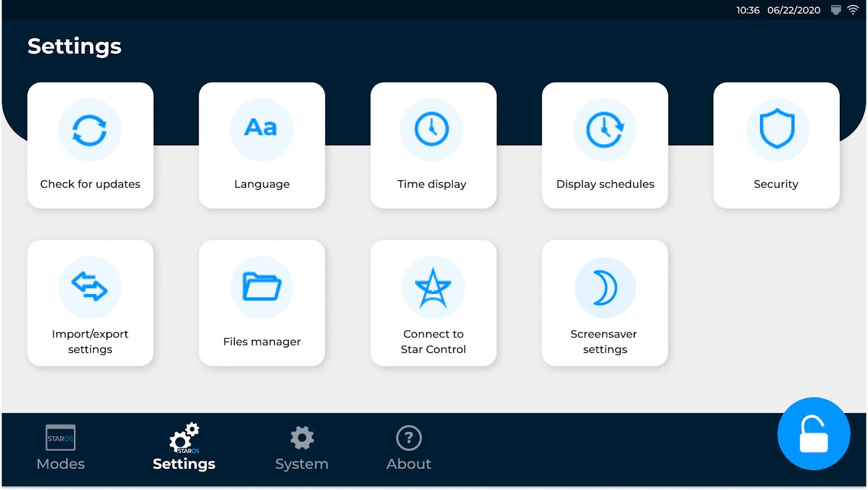Open the Language settings tile
Viewport: 868px width, 490px height.
click(262, 145)
